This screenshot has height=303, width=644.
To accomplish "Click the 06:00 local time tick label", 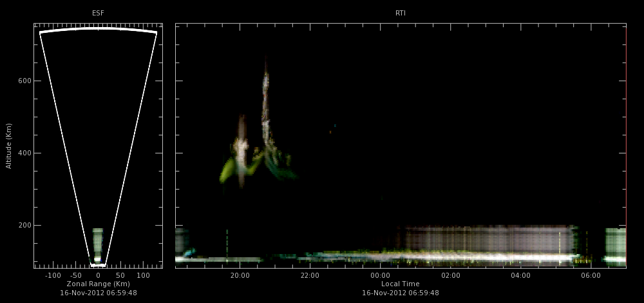I will click(x=591, y=275).
